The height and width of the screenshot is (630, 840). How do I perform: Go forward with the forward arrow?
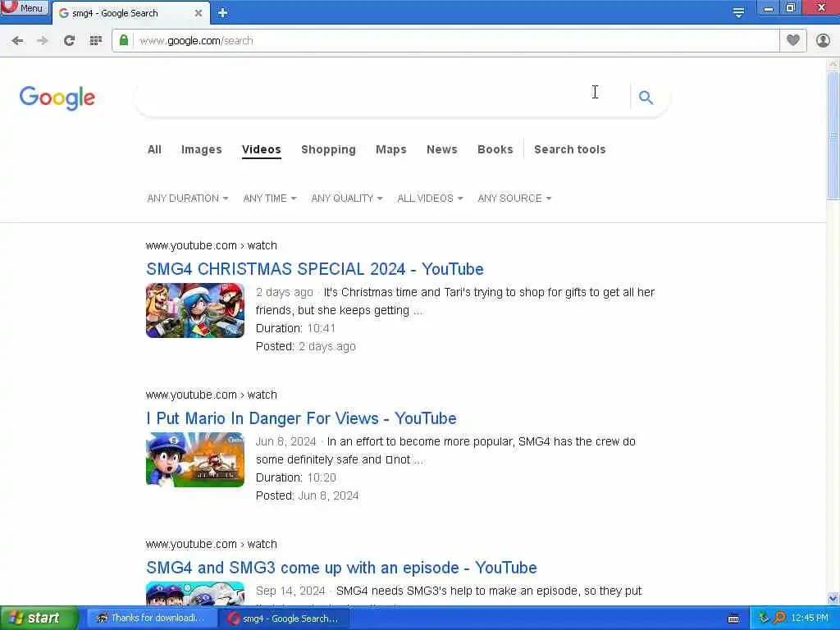tap(43, 41)
